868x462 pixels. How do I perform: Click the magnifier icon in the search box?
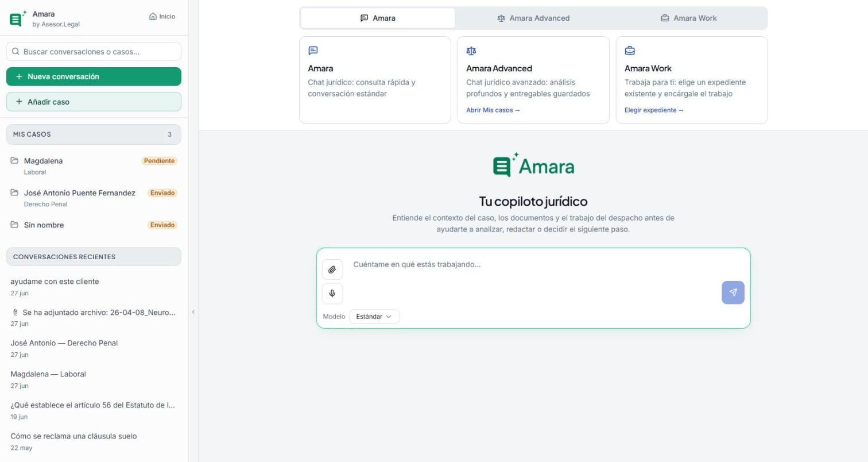pyautogui.click(x=15, y=52)
